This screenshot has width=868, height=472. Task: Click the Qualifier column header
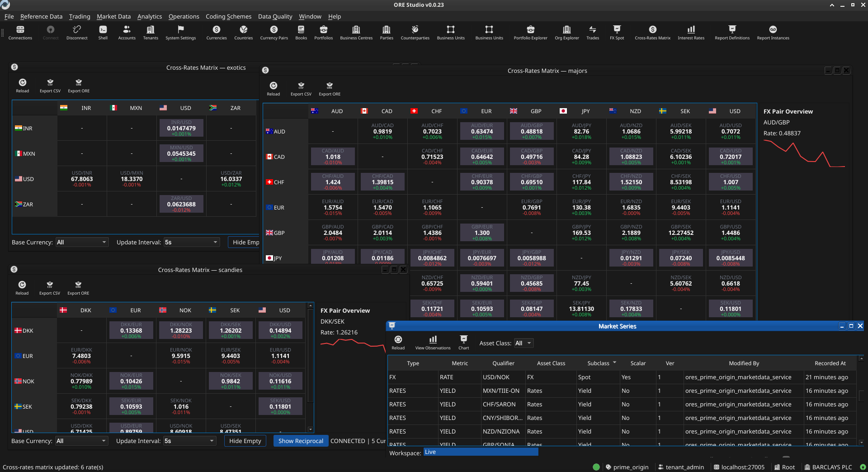coord(503,363)
